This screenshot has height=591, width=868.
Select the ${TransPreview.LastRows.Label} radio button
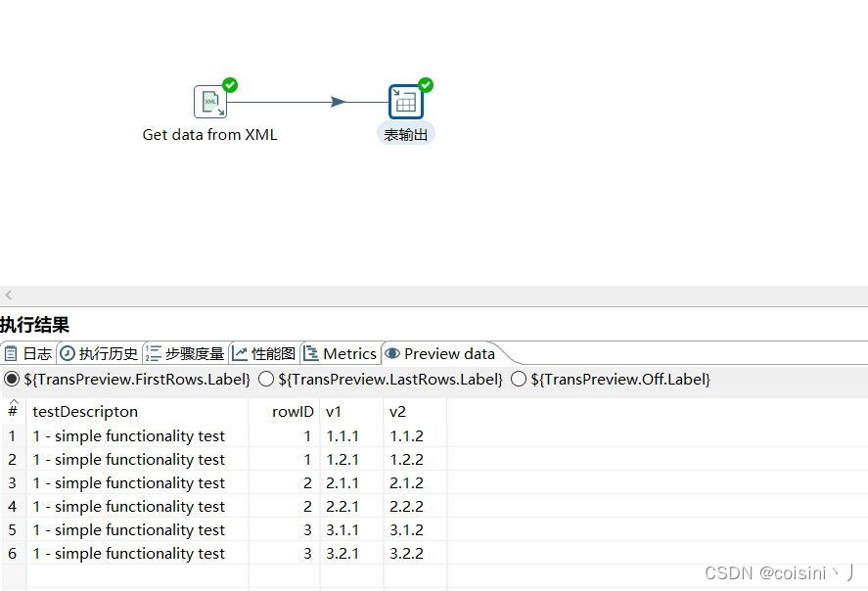(x=266, y=380)
